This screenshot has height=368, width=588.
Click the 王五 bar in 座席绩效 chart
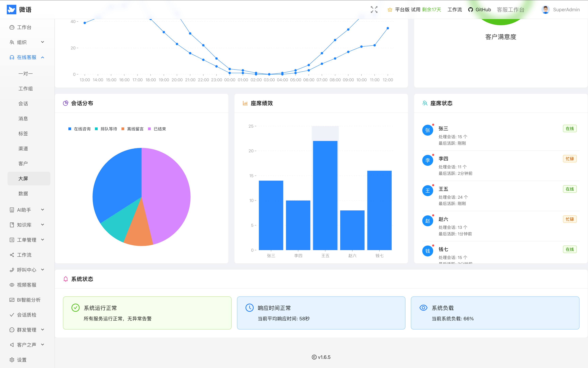325,195
